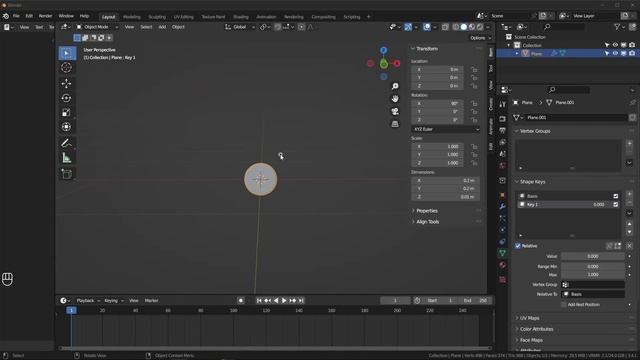Hide the Plane object via eye icon
Viewport: 640px width, 360px height.
point(615,53)
